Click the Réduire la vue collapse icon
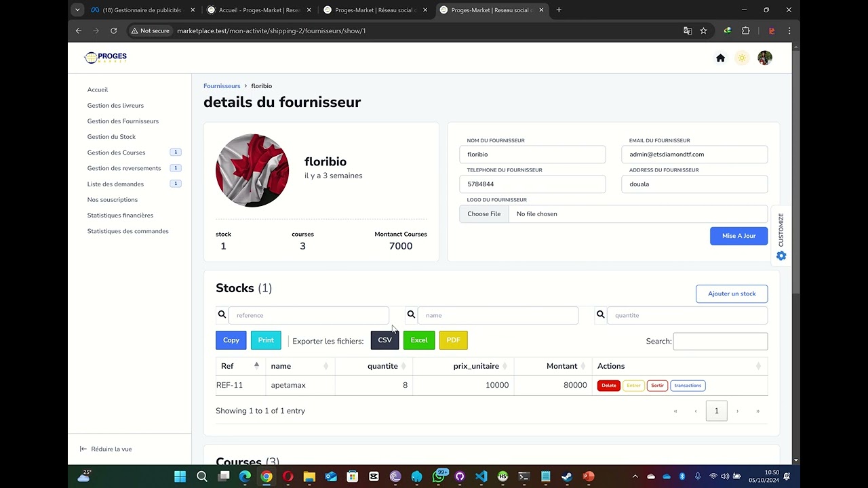 click(x=83, y=449)
